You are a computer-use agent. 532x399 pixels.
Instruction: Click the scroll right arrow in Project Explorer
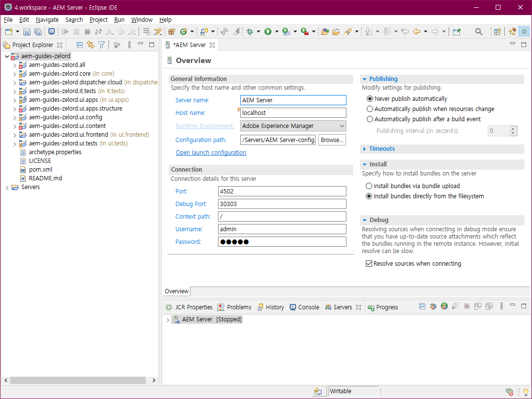click(154, 380)
